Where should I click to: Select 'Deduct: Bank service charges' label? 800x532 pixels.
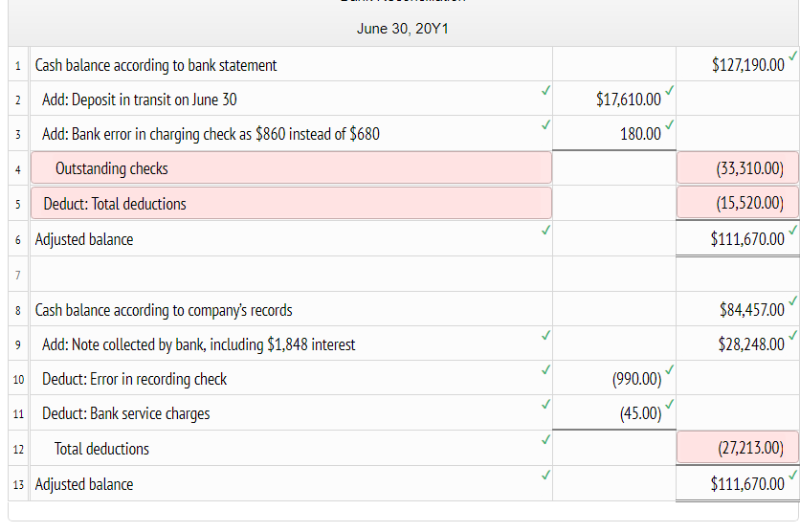[x=291, y=413]
